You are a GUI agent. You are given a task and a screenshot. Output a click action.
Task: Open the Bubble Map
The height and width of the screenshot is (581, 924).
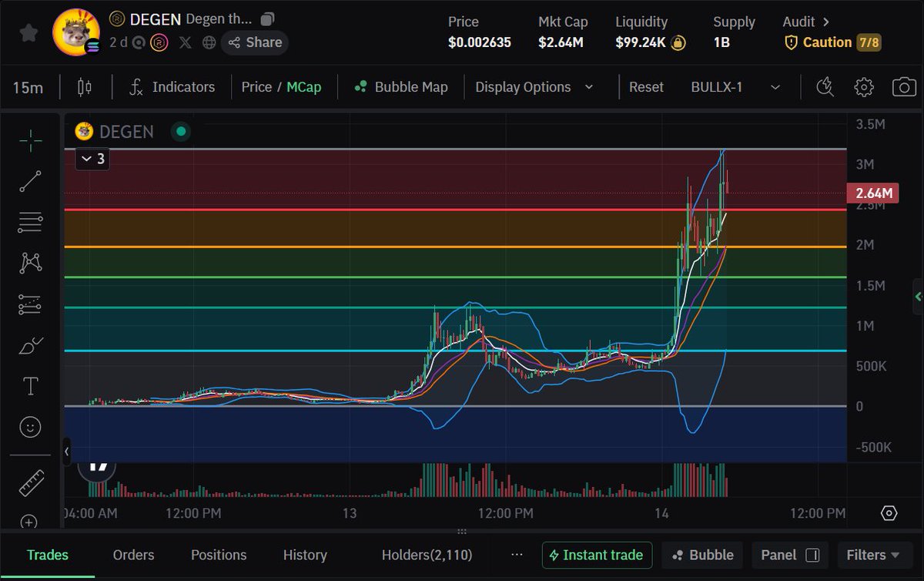(400, 87)
